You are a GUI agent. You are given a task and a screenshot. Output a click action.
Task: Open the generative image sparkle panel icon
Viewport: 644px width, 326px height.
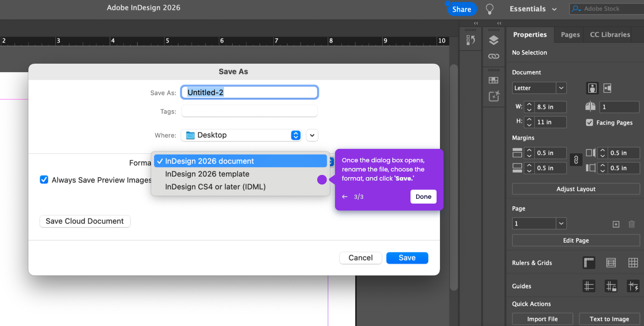(x=494, y=96)
